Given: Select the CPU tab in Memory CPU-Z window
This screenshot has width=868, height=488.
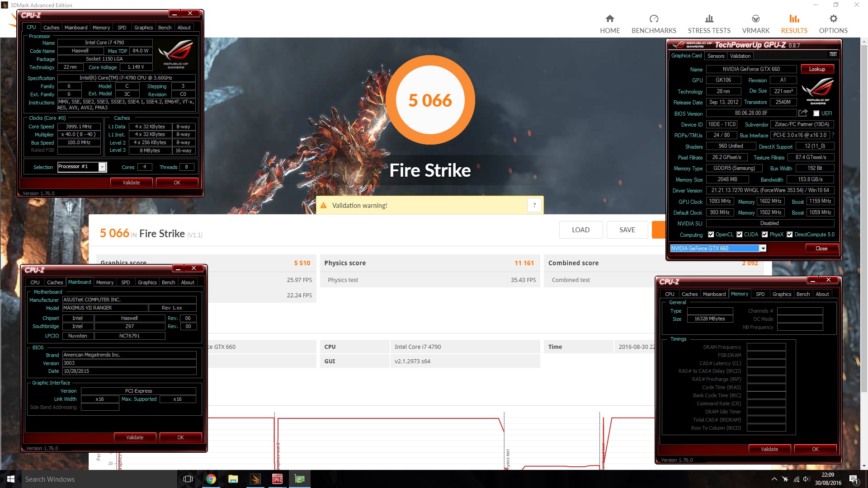Looking at the screenshot, I should pos(670,294).
